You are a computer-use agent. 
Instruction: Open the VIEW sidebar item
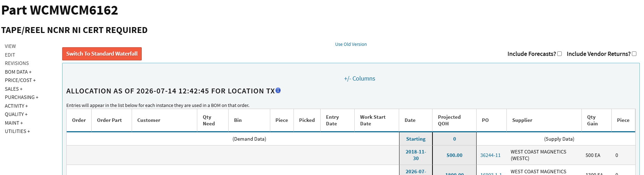10,46
